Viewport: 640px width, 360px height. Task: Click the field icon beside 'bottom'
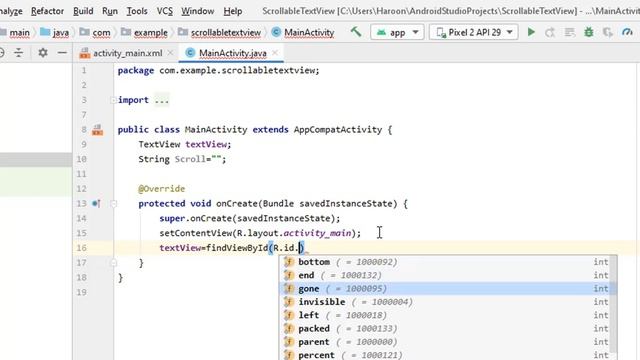point(289,262)
